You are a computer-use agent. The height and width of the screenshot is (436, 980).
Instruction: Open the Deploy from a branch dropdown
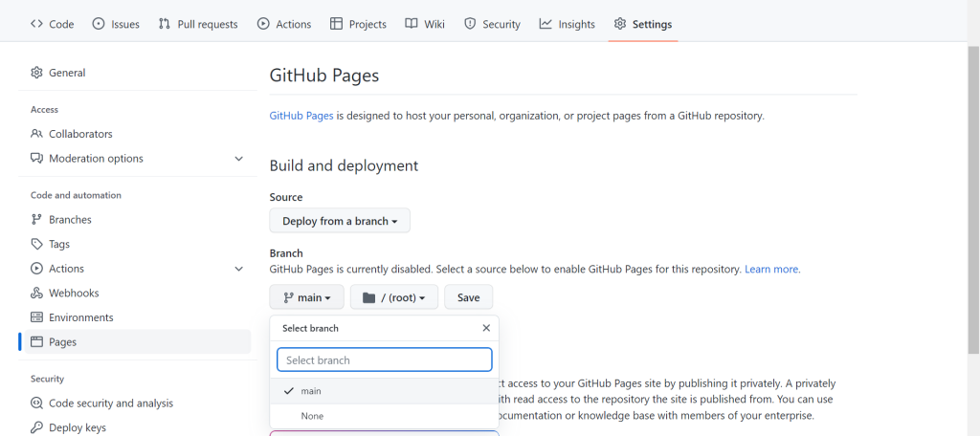(340, 221)
